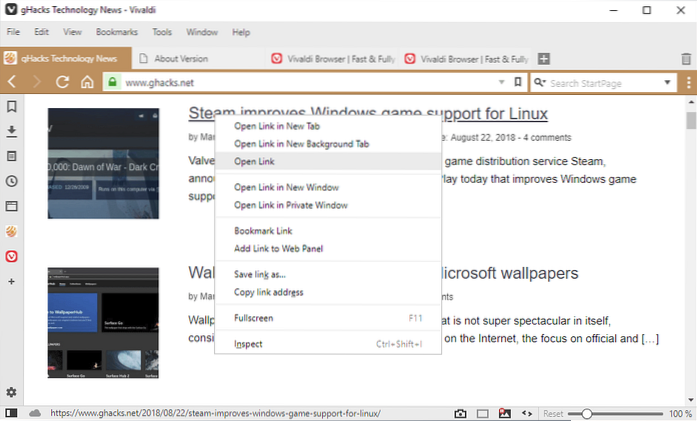Adjust the page zoom slider
Image resolution: width=697 pixels, height=421 pixels.
pyautogui.click(x=587, y=413)
